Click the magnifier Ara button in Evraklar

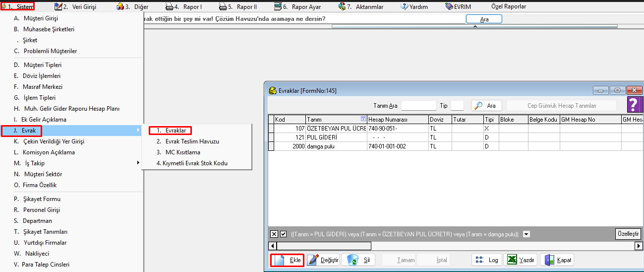[x=486, y=106]
